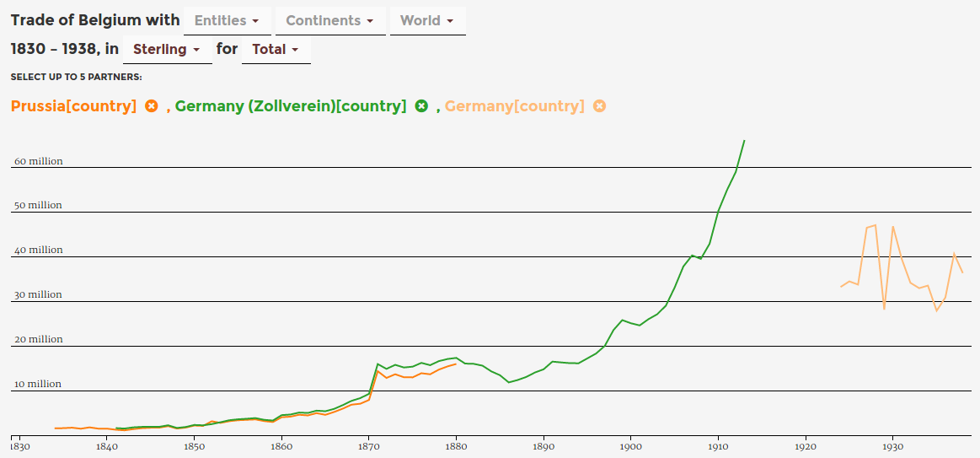Remove Germany (Zollverein) with green X icon
This screenshot has height=458, width=980.
[421, 106]
